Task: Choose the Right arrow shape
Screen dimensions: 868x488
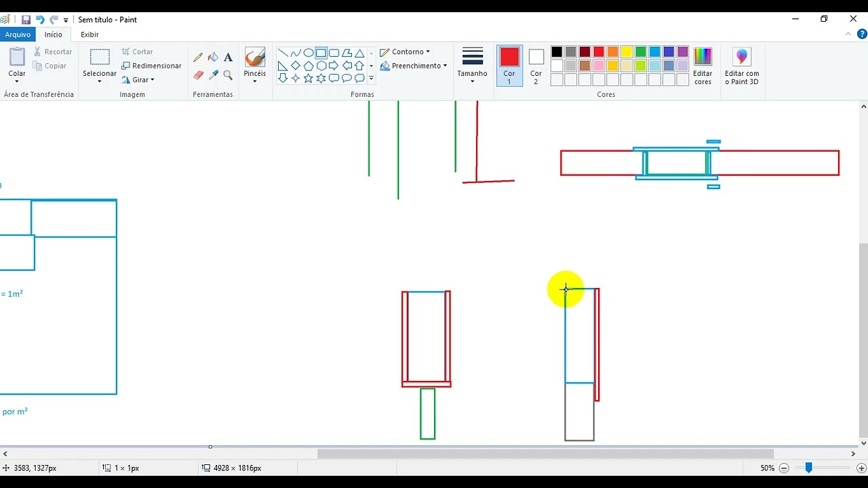Action: coord(334,66)
